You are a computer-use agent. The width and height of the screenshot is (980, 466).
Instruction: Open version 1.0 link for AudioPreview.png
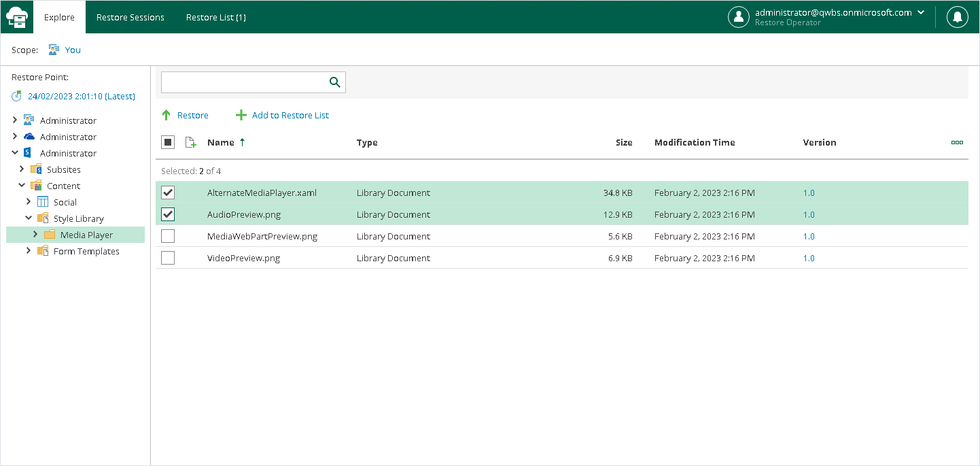tap(809, 215)
